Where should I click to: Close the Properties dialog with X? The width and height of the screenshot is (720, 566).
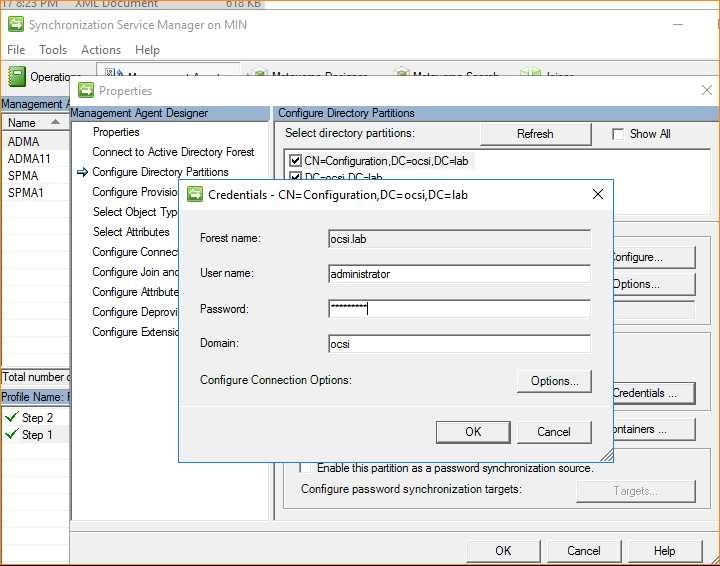tap(707, 90)
